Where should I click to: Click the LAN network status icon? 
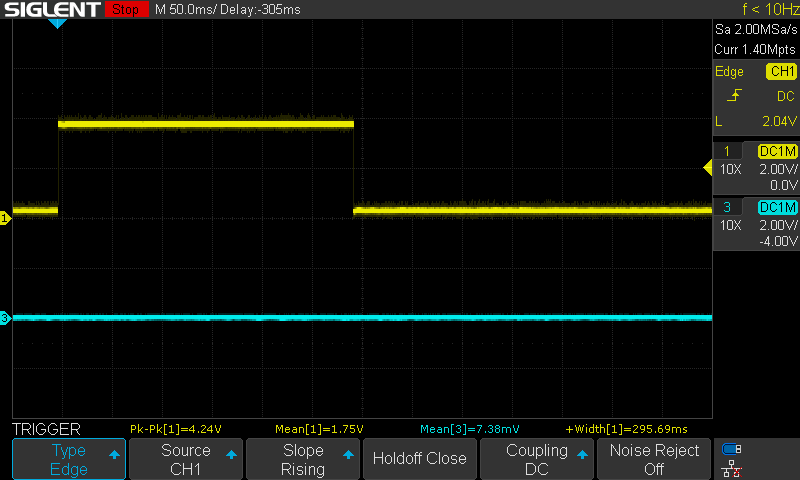point(733,467)
